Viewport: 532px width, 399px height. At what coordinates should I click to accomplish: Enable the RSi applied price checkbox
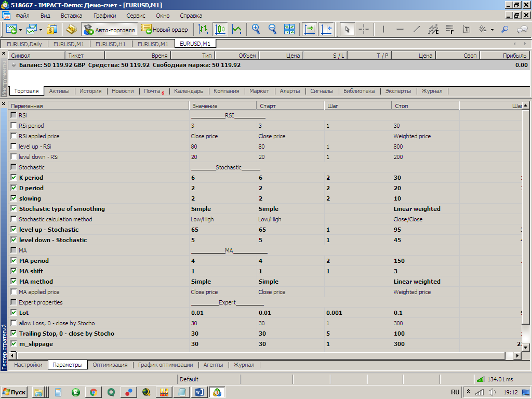(14, 136)
